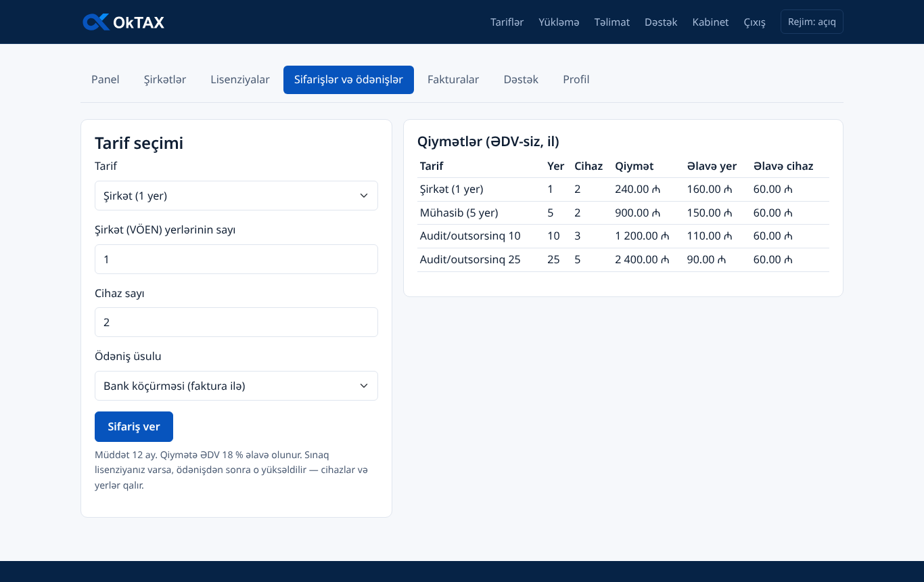
Task: Open the Dəstək tab below the header
Action: point(521,80)
